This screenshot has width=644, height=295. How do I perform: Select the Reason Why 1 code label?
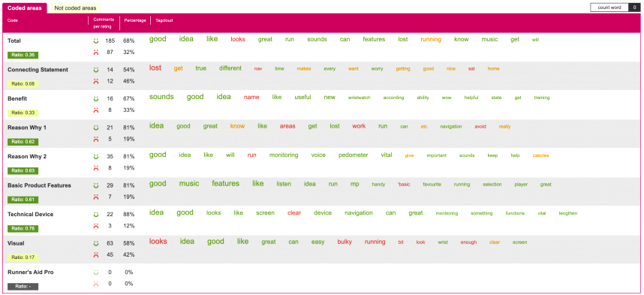pos(27,128)
